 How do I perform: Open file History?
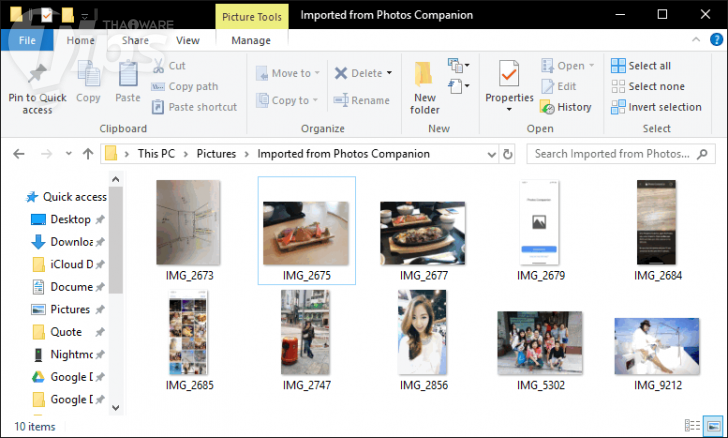pyautogui.click(x=566, y=107)
